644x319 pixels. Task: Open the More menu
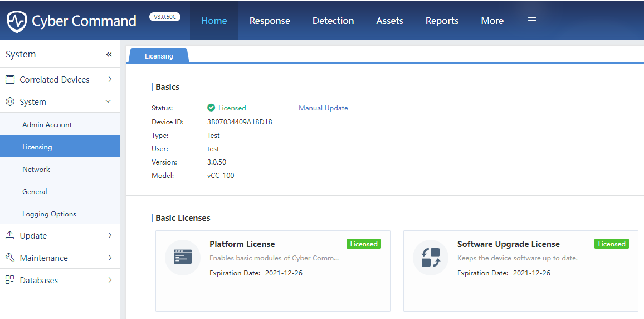pos(492,21)
